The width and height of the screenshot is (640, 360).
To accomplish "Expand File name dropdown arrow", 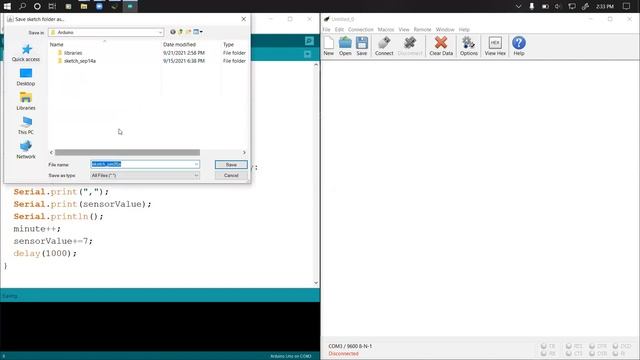I will coord(196,164).
